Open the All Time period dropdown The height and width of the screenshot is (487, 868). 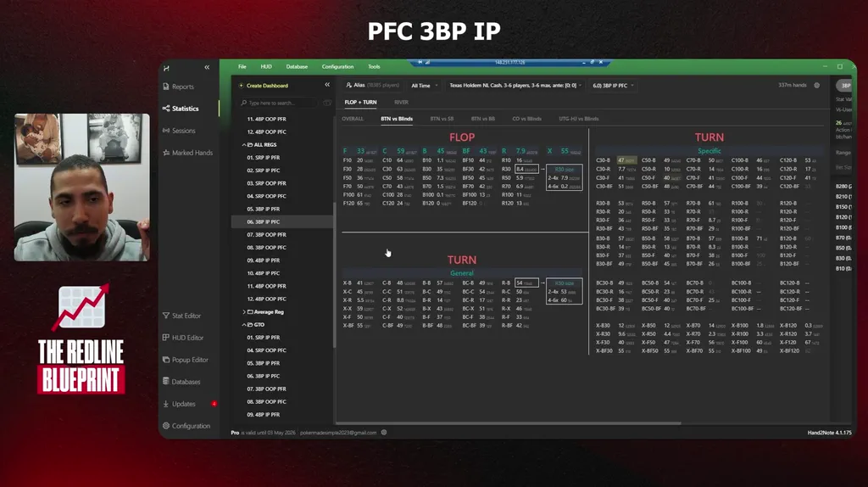click(x=424, y=86)
